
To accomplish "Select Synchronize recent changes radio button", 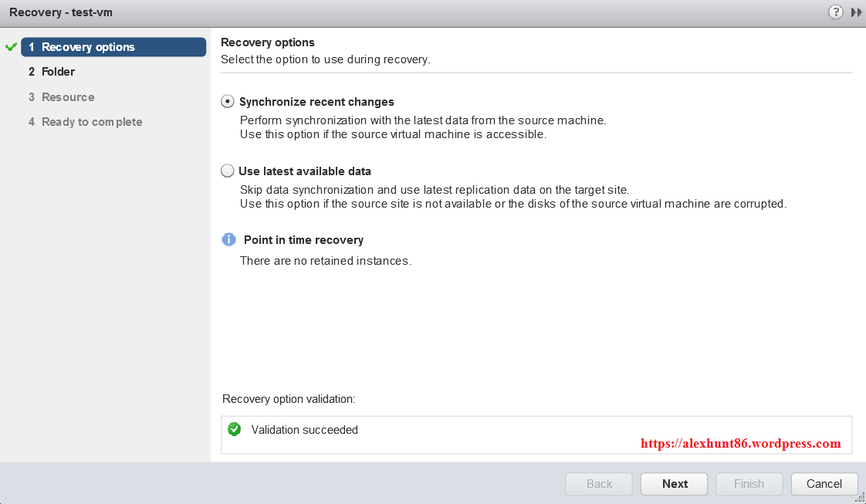I will click(228, 102).
